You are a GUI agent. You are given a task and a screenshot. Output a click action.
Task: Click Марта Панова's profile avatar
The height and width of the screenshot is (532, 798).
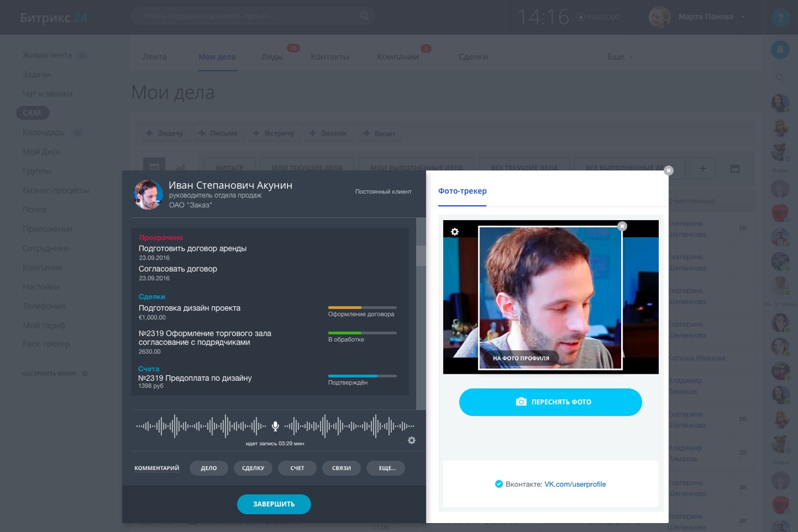pos(659,17)
